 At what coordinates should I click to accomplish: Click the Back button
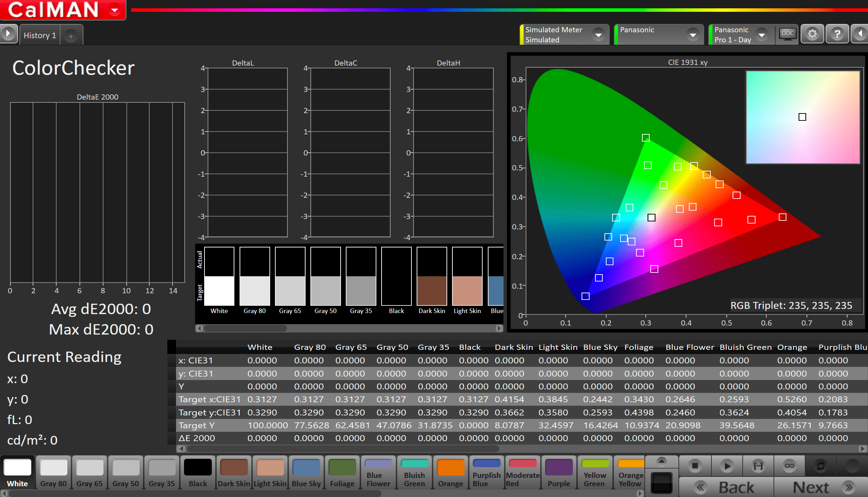[x=726, y=487]
